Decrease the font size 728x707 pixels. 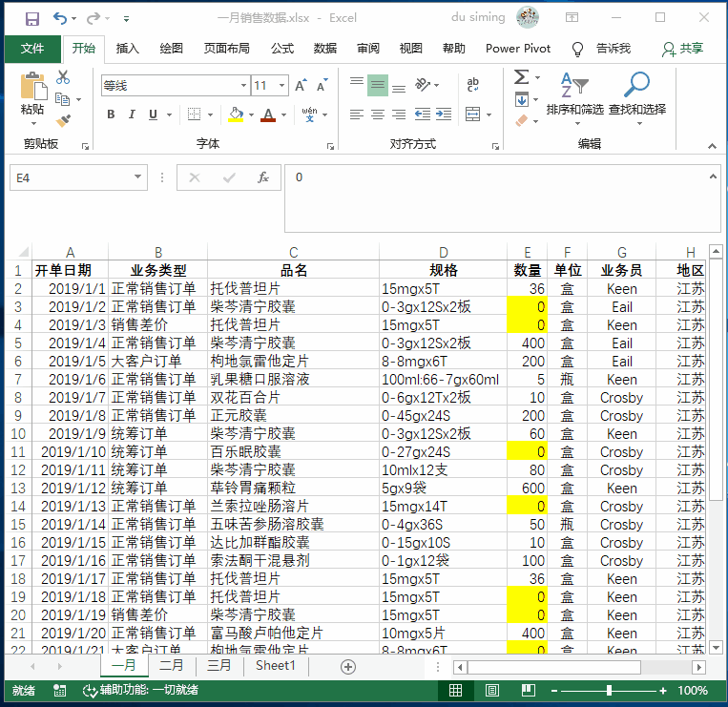click(322, 86)
